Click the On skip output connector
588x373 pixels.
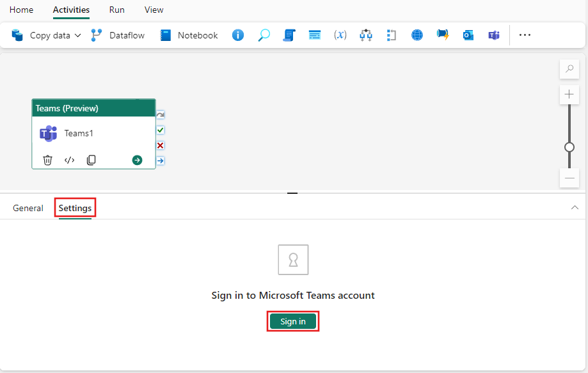click(161, 115)
